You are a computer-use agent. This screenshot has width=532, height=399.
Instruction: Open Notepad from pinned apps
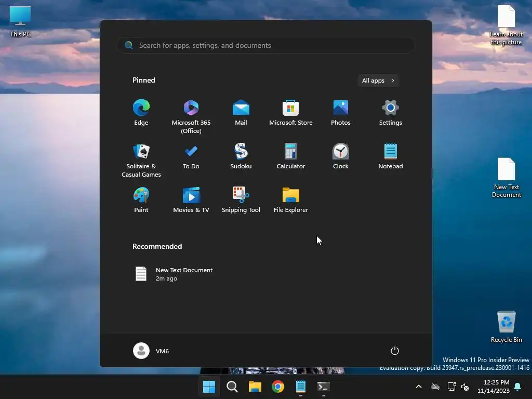[391, 156]
